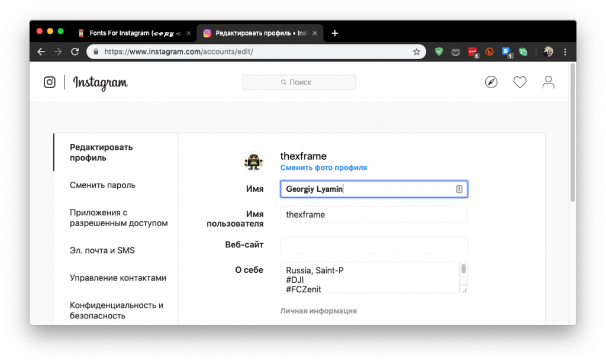
Task: Click the green shield extension icon
Action: pos(439,52)
